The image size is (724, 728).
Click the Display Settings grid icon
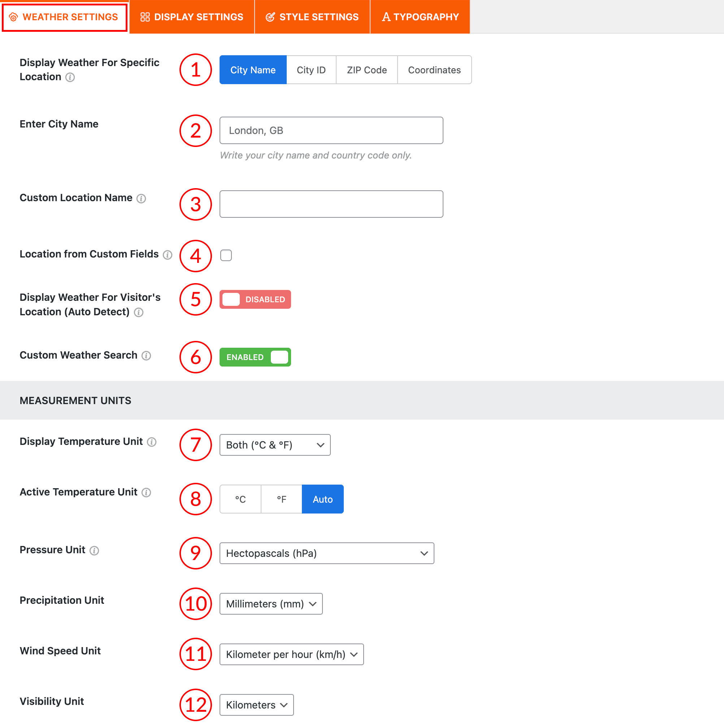pyautogui.click(x=145, y=17)
